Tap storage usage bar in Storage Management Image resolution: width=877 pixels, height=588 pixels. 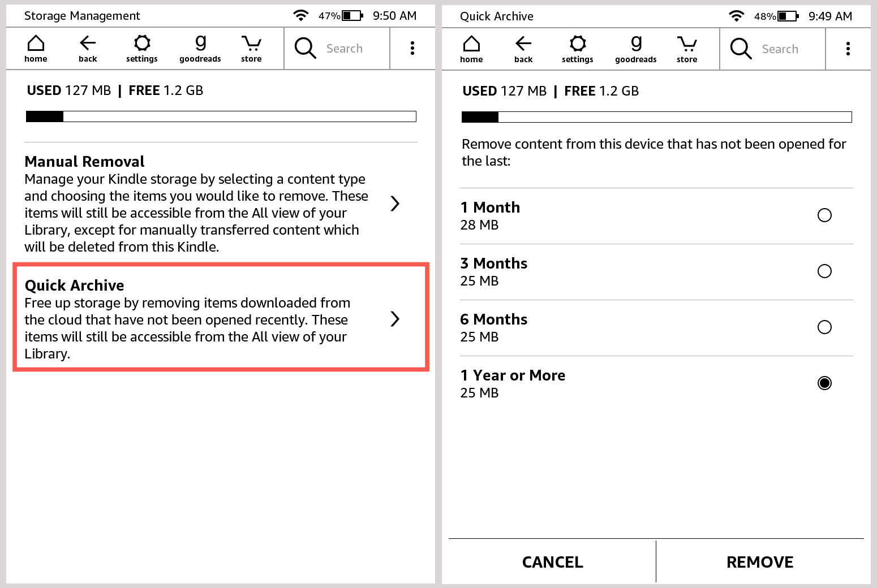pyautogui.click(x=221, y=116)
